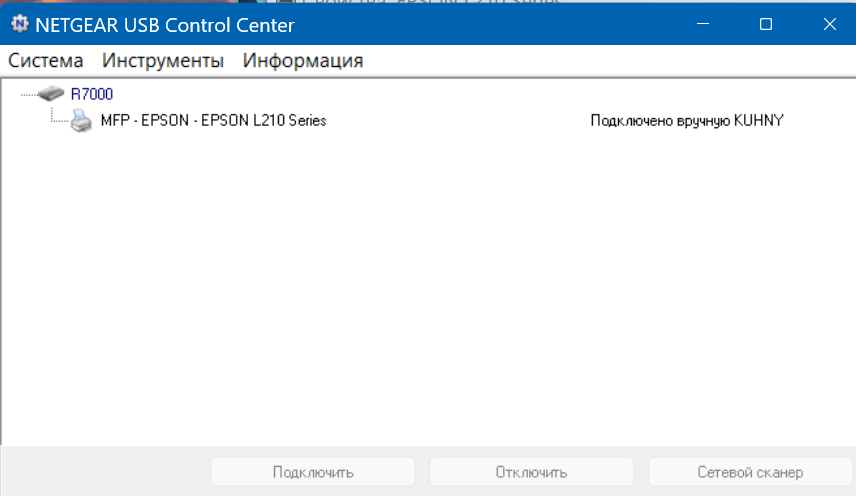Click the NETGEAR USB Control Center title text
Image resolution: width=856 pixels, height=496 pixels.
(165, 24)
